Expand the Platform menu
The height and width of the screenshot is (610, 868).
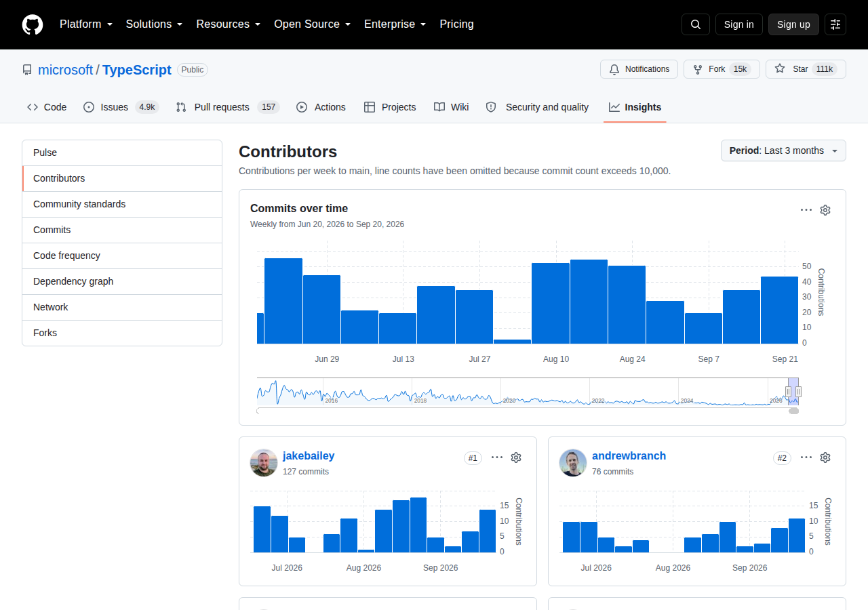86,24
